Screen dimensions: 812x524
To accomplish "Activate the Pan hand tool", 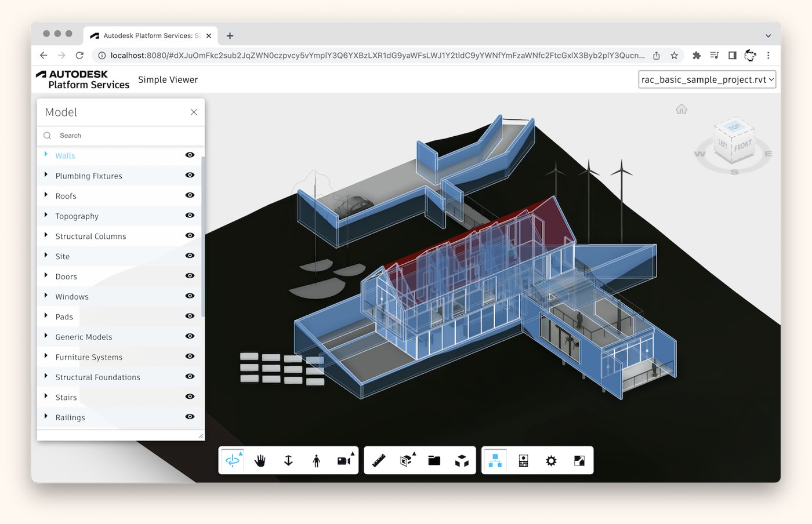I will click(260, 461).
